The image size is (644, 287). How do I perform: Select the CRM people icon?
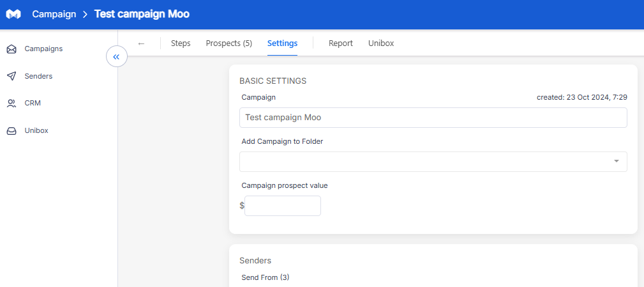coord(12,104)
